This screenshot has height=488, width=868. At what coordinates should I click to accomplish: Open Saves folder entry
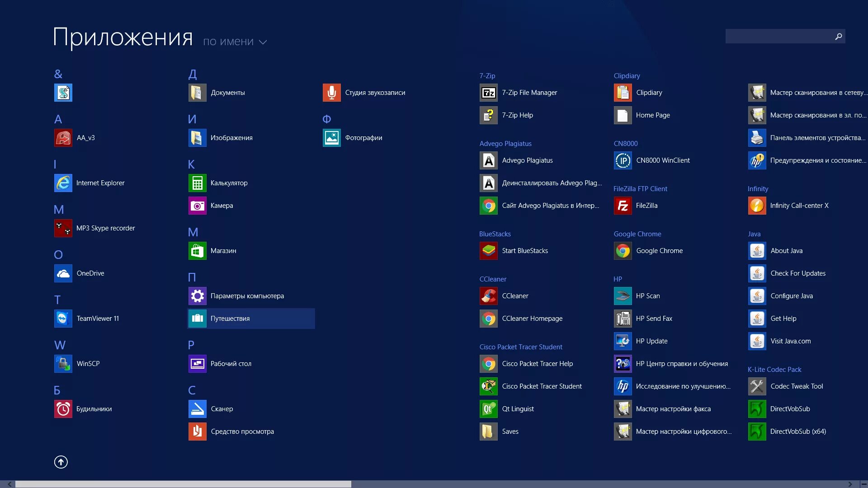tap(499, 432)
